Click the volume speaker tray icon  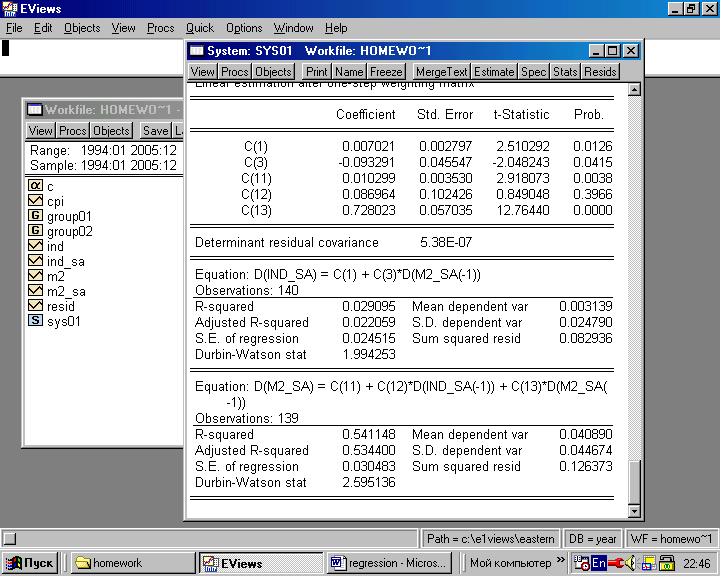click(630, 562)
